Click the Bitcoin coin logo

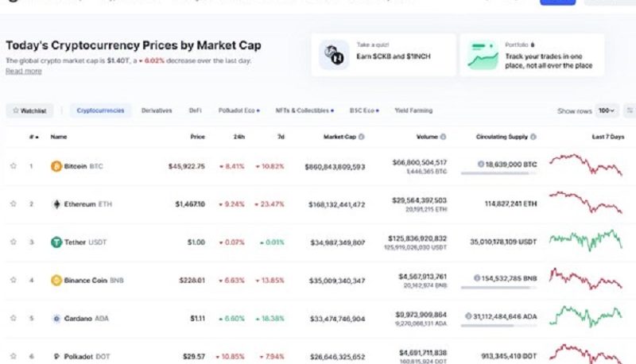pyautogui.click(x=56, y=166)
